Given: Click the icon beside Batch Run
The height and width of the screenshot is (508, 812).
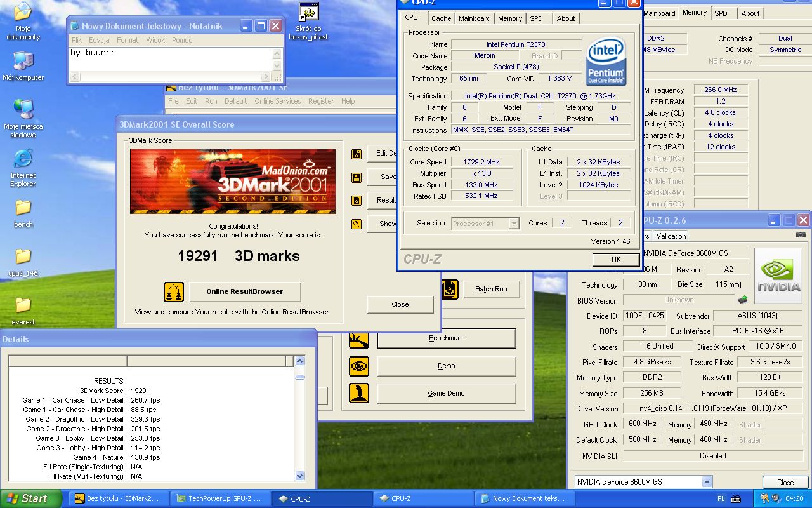Looking at the screenshot, I should 450,289.
